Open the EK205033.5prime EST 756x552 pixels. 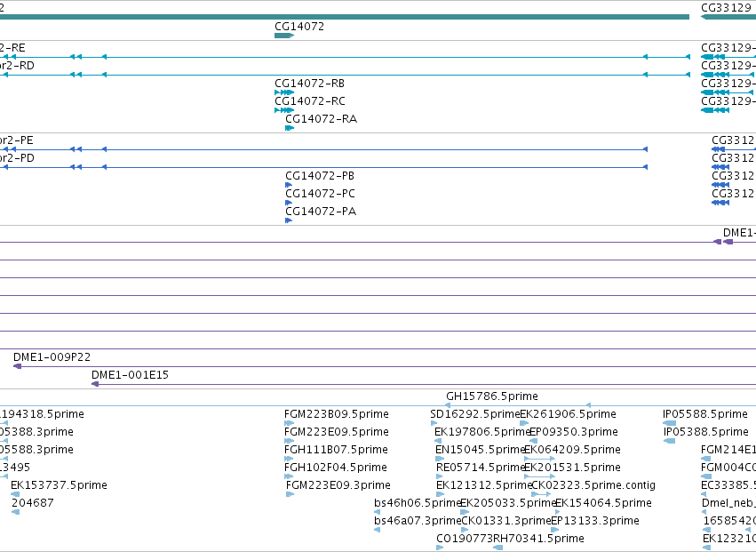[509, 503]
